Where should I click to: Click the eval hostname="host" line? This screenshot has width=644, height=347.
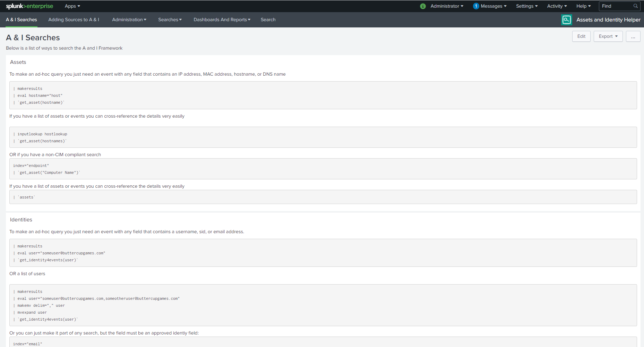pos(38,96)
